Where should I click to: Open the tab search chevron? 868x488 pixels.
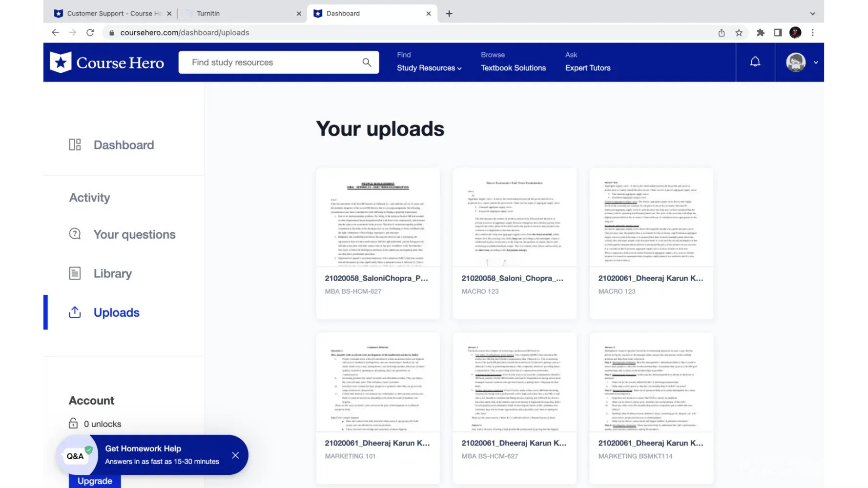(813, 14)
